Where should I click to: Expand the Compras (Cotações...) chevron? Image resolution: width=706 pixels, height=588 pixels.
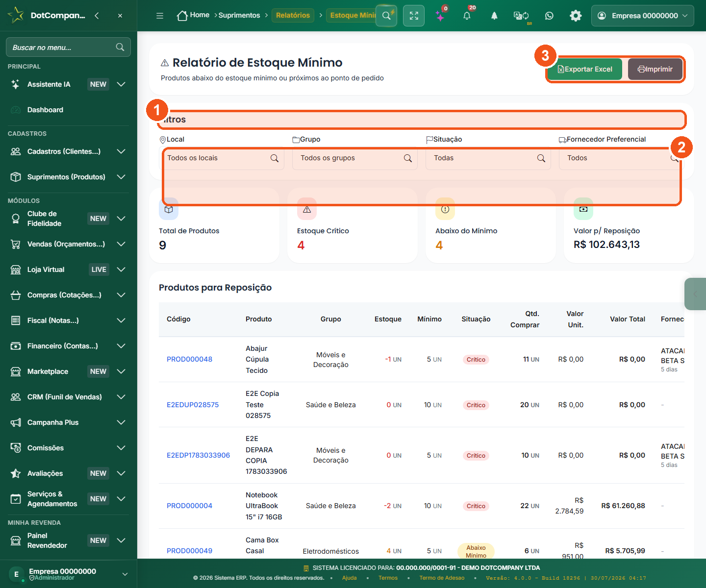[121, 295]
